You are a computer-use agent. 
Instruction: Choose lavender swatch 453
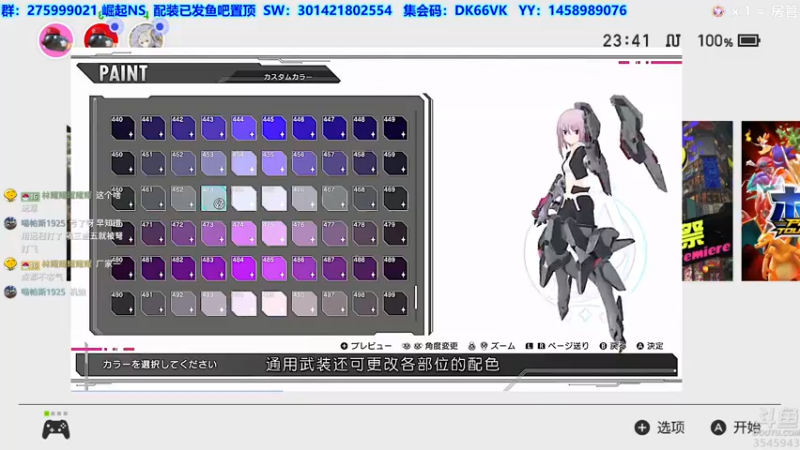click(x=213, y=163)
